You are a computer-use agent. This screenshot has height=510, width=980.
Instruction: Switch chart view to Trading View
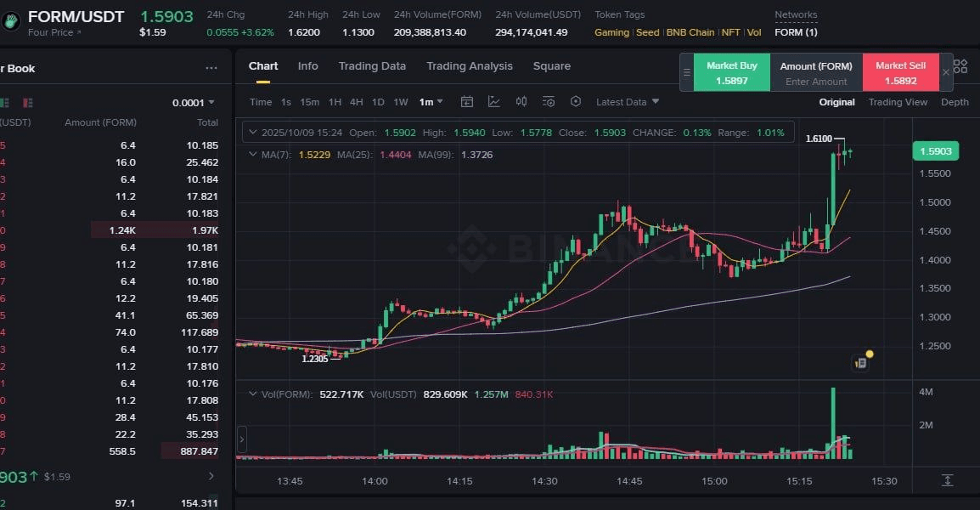tap(898, 102)
